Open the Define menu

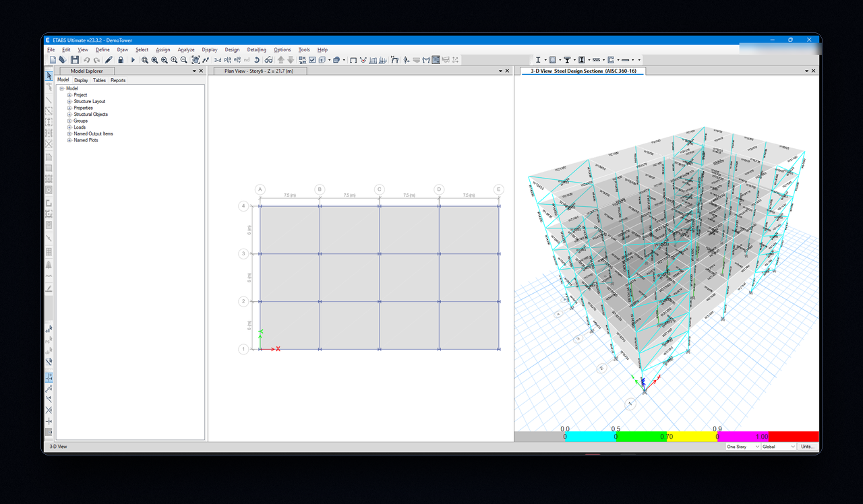point(102,50)
